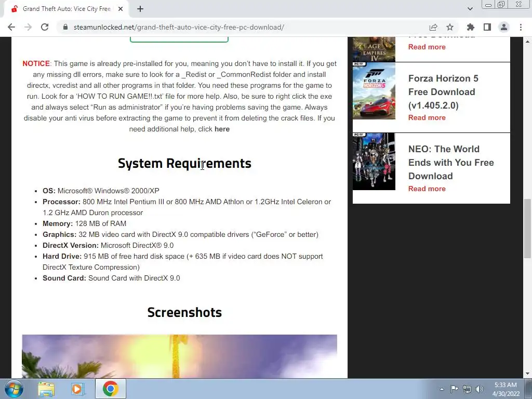This screenshot has height=399, width=532.
Task: Toggle the browser side panel
Action: [x=487, y=27]
